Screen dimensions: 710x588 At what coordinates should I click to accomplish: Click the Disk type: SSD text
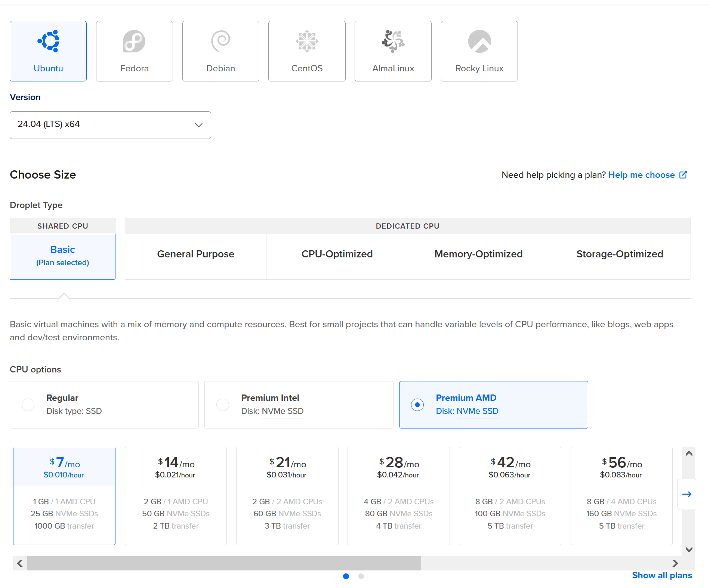tap(74, 411)
